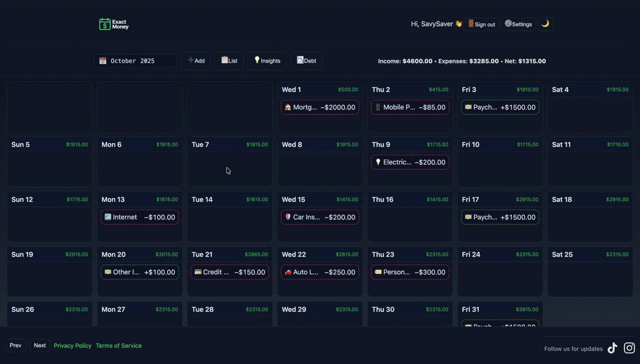Open settings using the gear icon
Image resolution: width=640 pixels, height=364 pixels.
[x=518, y=24]
